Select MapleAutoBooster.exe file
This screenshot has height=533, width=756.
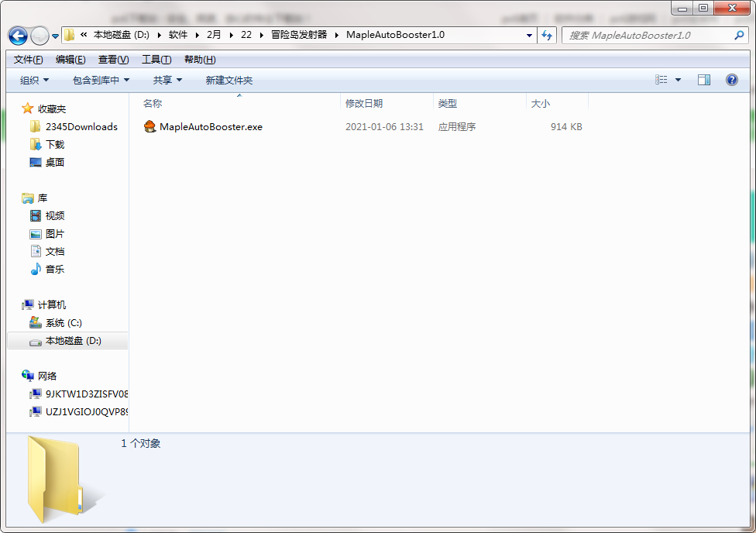click(211, 127)
